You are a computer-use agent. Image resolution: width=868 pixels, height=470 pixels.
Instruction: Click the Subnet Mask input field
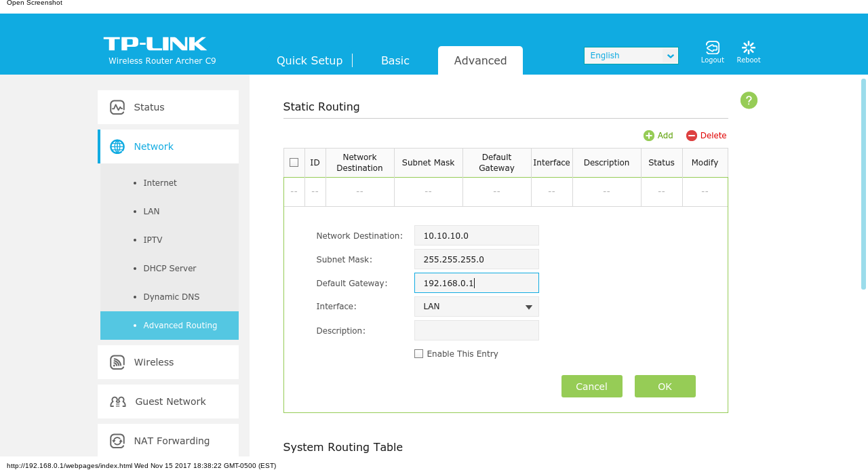click(x=477, y=259)
